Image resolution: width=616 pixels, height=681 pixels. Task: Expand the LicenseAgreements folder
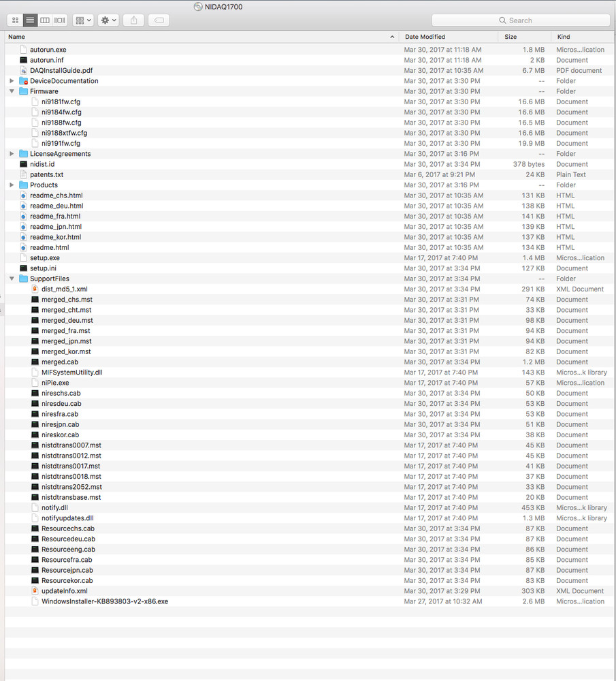click(12, 154)
